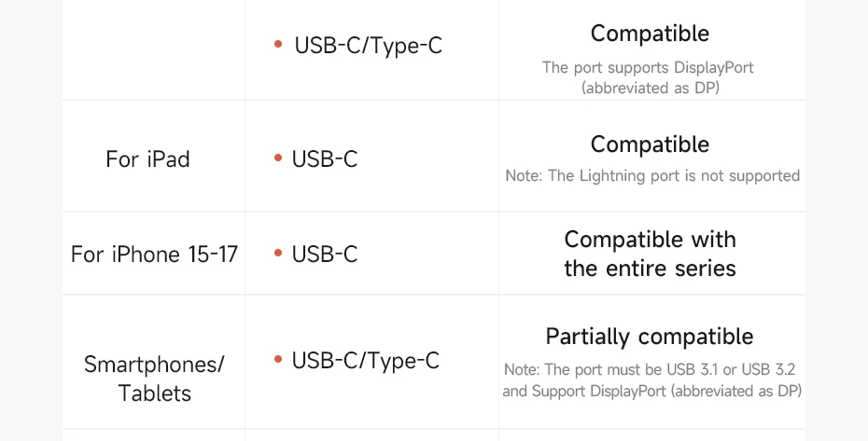Click the first 'Compatible' heading at top
Image resolution: width=868 pixels, height=441 pixels.
(650, 34)
